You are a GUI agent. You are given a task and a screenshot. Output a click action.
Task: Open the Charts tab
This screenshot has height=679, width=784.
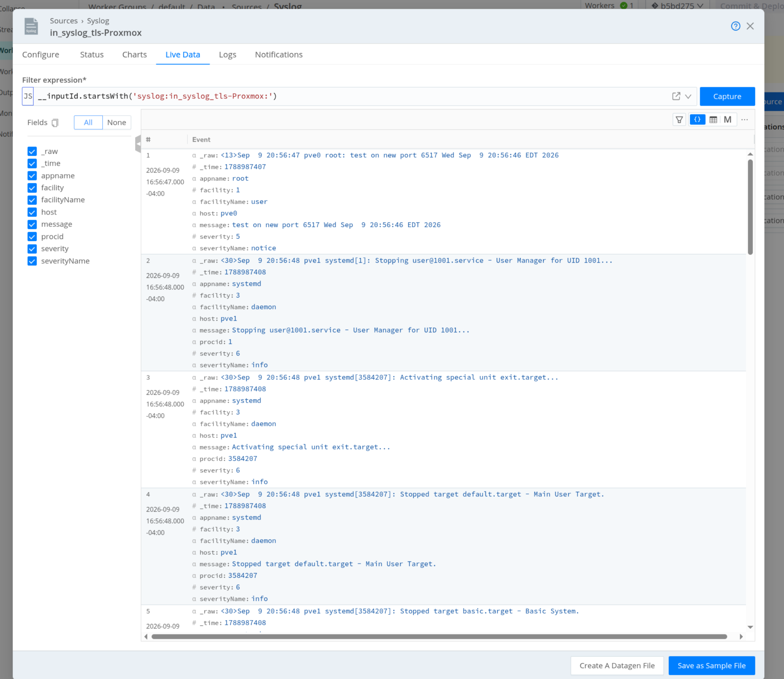tap(135, 55)
